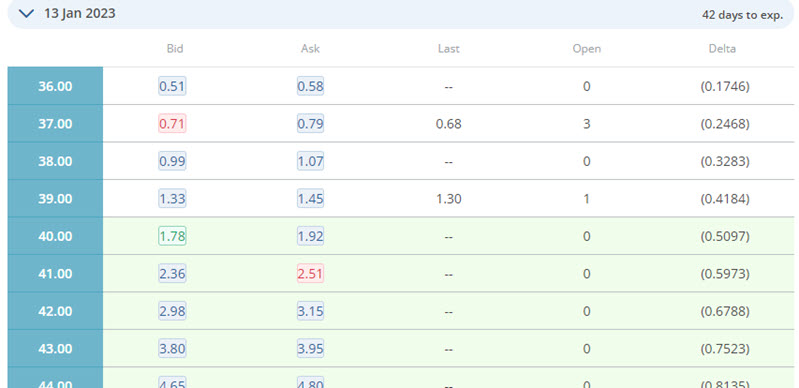799x388 pixels.
Task: Select the 40.00 strike price cell
Action: [55, 236]
